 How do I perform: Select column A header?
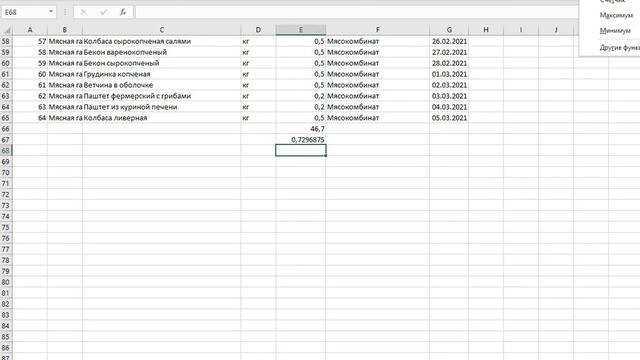tap(30, 30)
